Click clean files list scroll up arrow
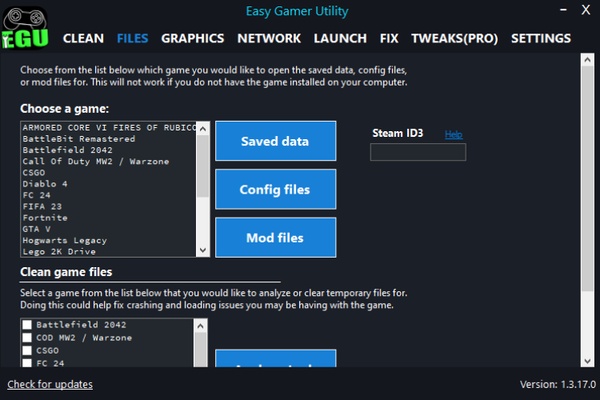 (x=201, y=326)
